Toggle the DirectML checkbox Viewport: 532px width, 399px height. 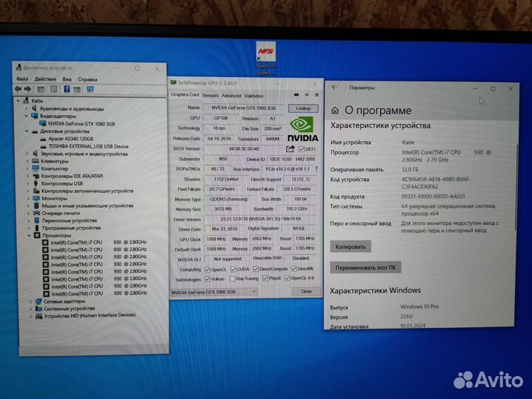[x=294, y=269]
